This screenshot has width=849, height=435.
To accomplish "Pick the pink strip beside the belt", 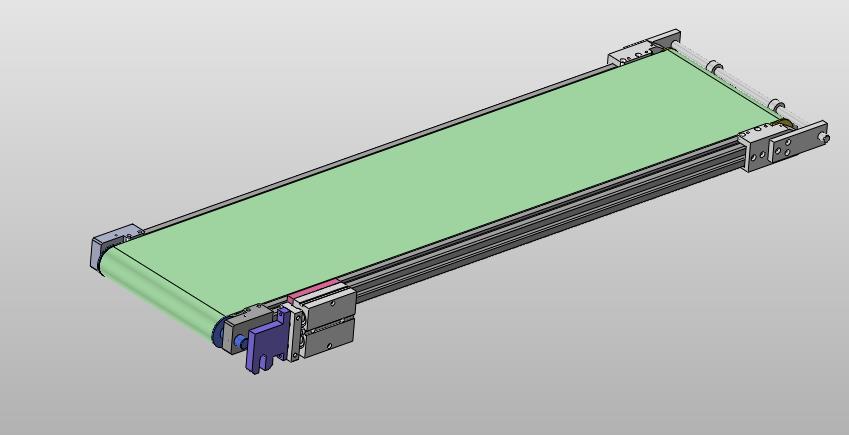I will pyautogui.click(x=314, y=290).
